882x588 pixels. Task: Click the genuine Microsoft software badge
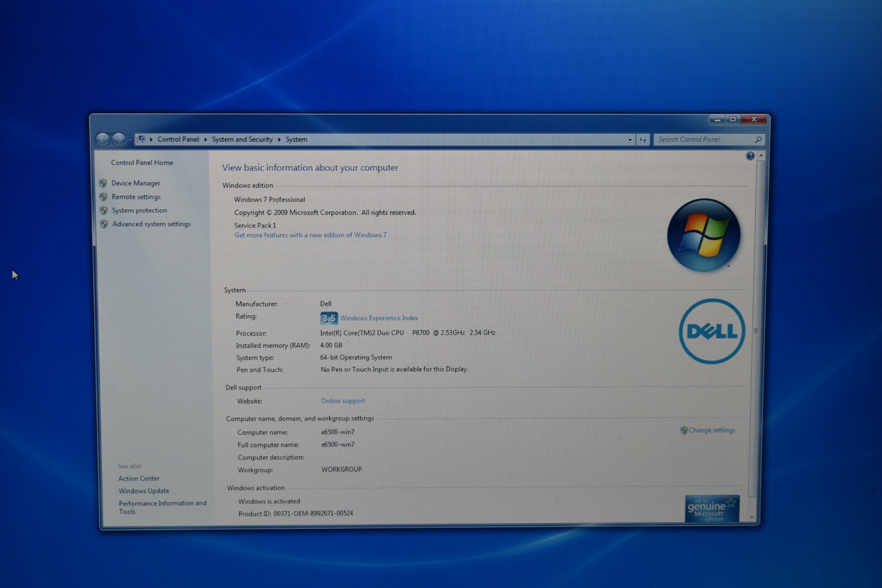pyautogui.click(x=712, y=509)
